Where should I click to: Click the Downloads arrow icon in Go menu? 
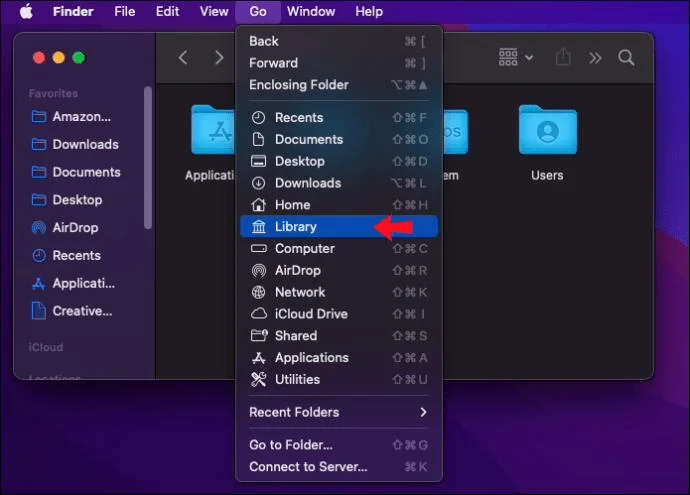point(258,183)
